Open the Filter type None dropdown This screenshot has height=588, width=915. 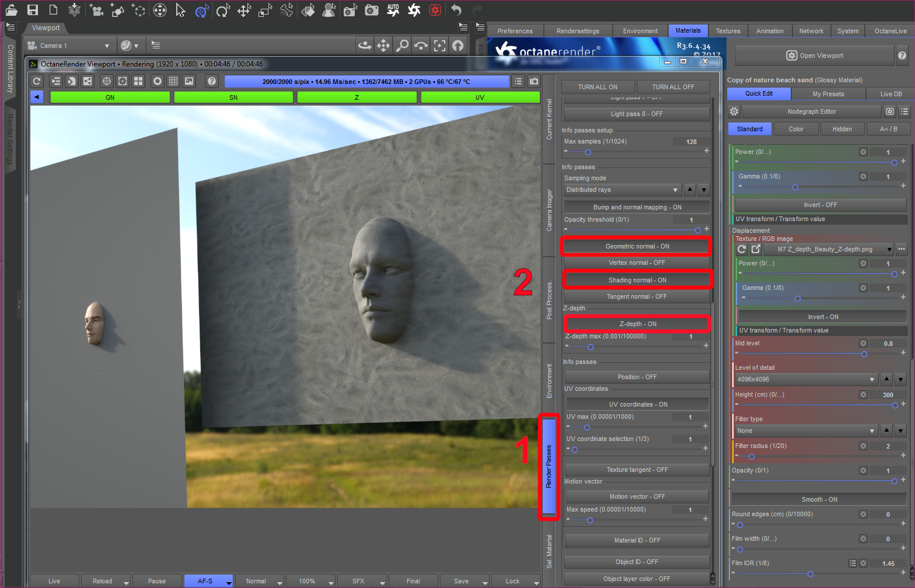(x=806, y=430)
